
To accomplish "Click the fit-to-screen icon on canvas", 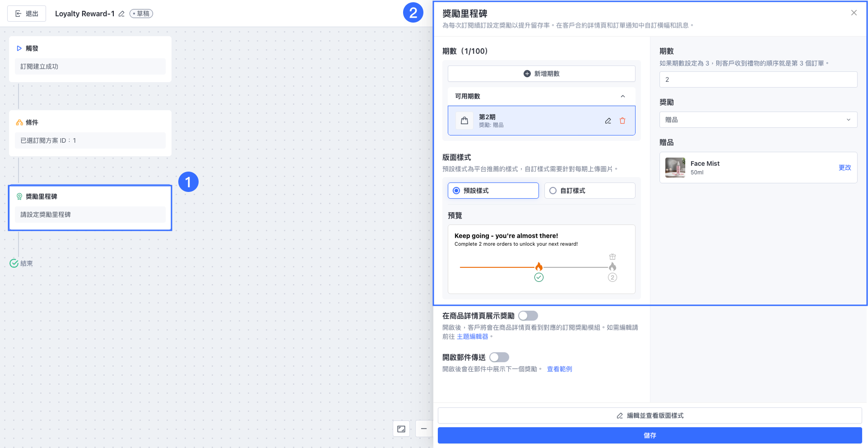I will [x=401, y=429].
